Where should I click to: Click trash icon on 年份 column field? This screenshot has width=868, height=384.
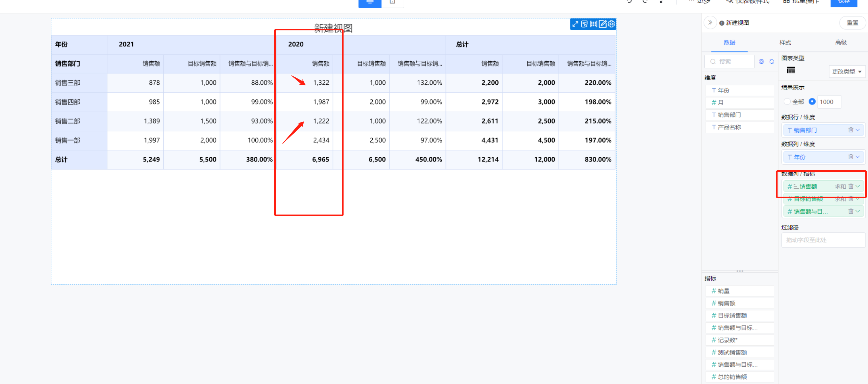[x=850, y=157]
